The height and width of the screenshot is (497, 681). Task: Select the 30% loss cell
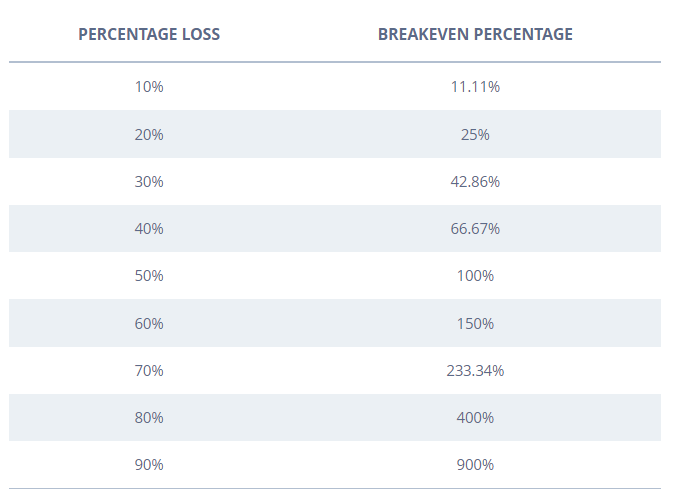149,182
